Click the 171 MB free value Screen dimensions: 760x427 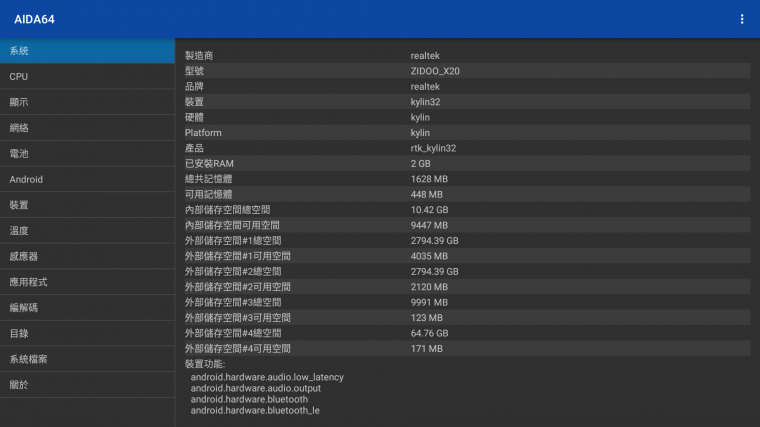427,349
